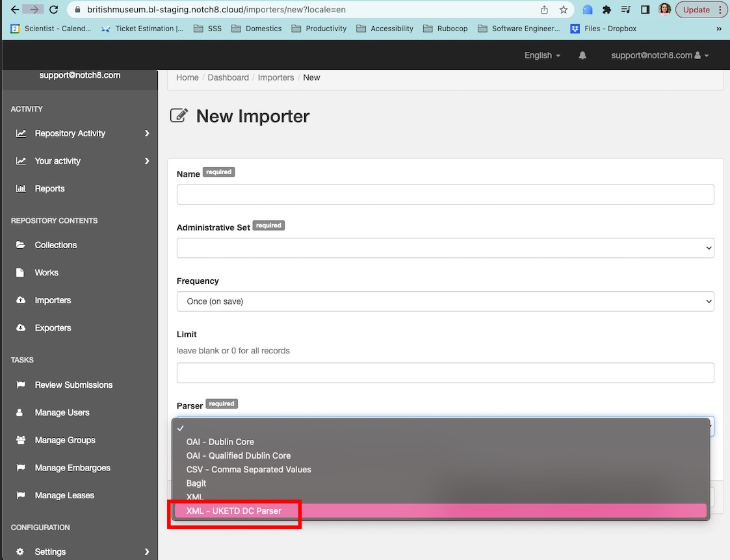Click the Exporters cloud icon
730x560 pixels.
point(21,327)
